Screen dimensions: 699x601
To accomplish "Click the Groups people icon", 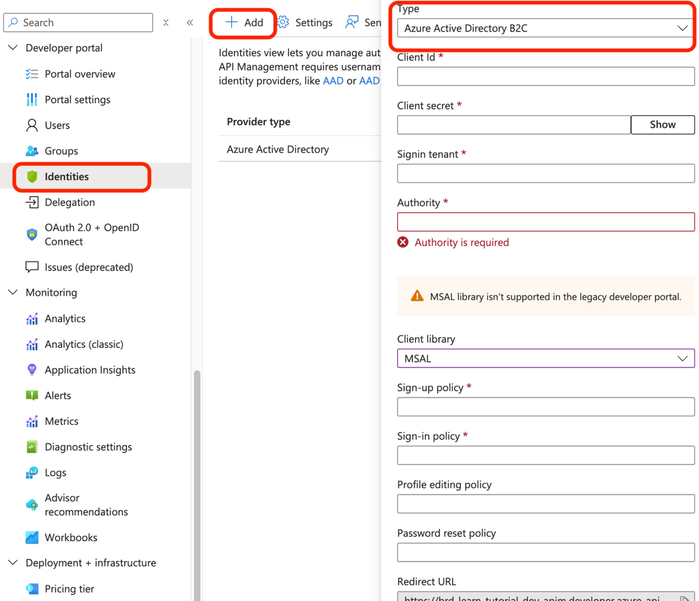I will point(32,151).
